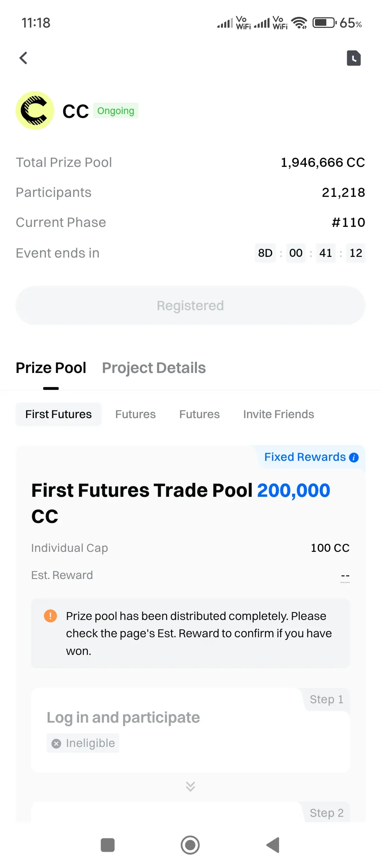Tap Android back triangle button
The image size is (381, 868).
(x=273, y=845)
